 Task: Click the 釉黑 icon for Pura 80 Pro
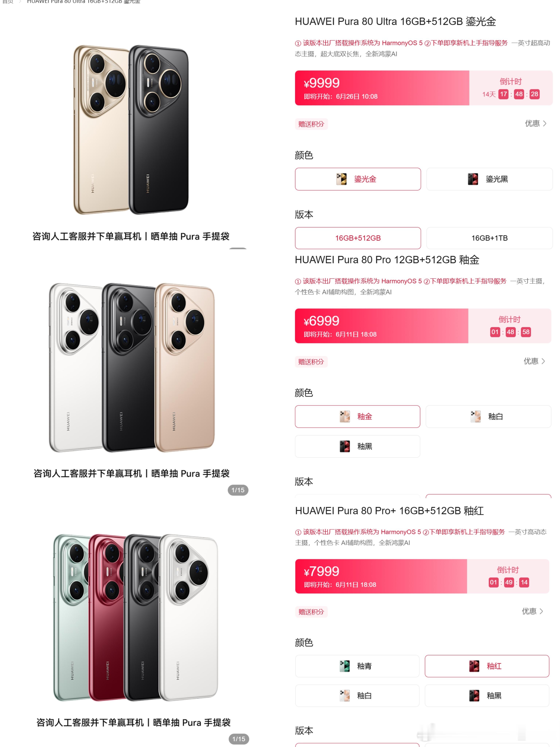click(345, 446)
